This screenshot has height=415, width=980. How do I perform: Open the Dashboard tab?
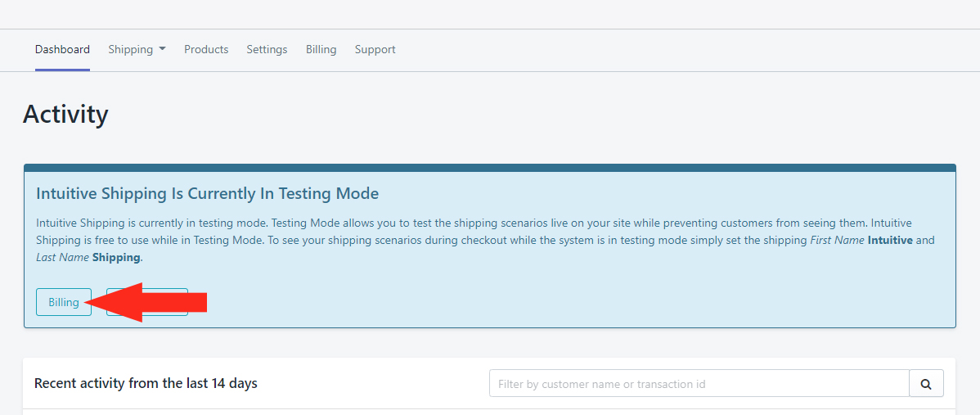click(62, 49)
